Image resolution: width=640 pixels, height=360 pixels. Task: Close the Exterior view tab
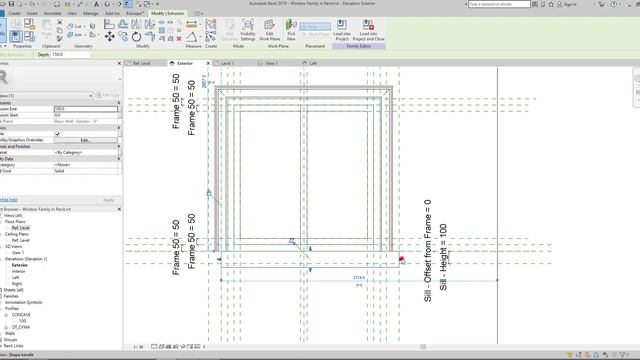coord(208,63)
